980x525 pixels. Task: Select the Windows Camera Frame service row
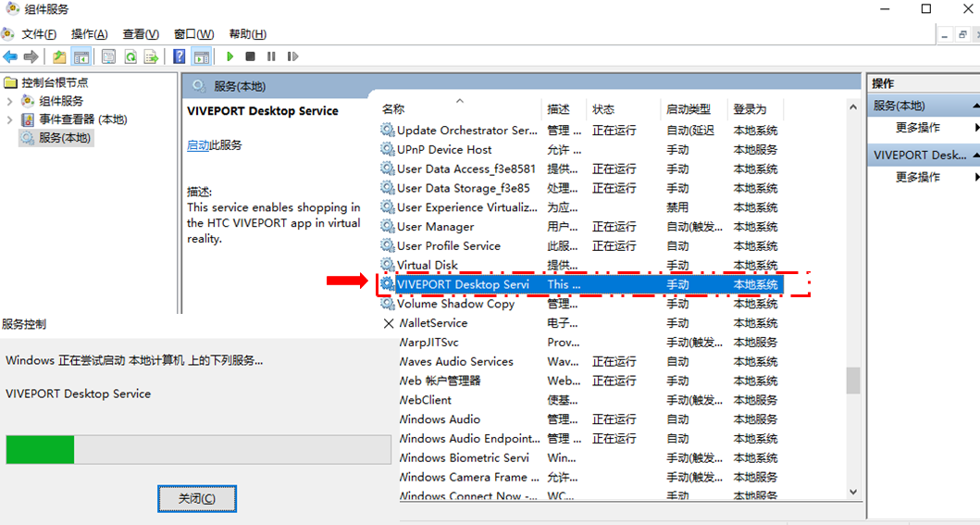click(x=591, y=478)
